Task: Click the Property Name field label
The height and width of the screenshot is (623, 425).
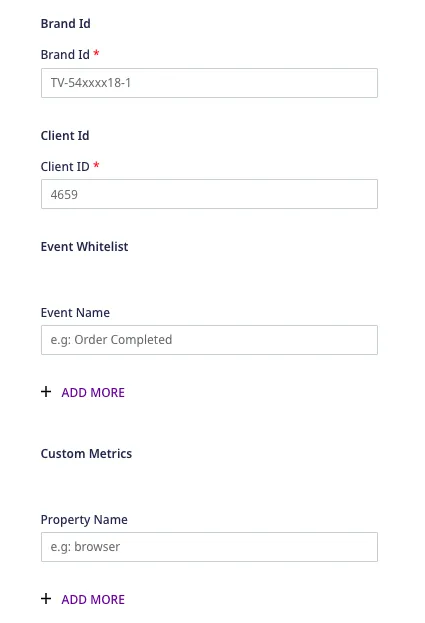Action: [x=84, y=520]
